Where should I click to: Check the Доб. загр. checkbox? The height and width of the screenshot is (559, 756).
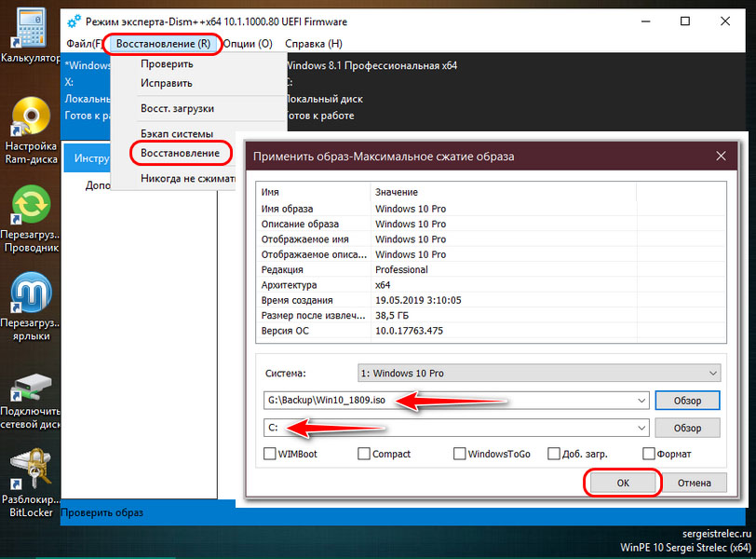click(x=554, y=454)
